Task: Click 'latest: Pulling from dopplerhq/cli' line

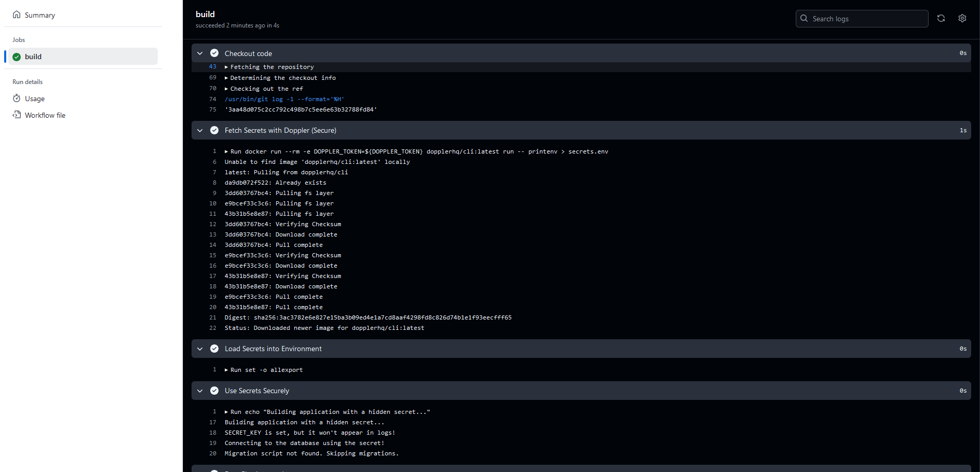Action: point(287,172)
